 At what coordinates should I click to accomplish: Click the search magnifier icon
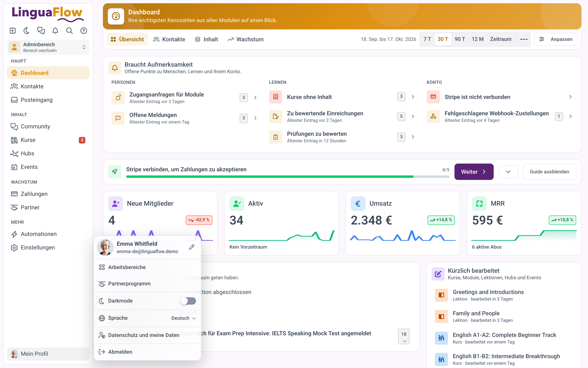(x=69, y=31)
